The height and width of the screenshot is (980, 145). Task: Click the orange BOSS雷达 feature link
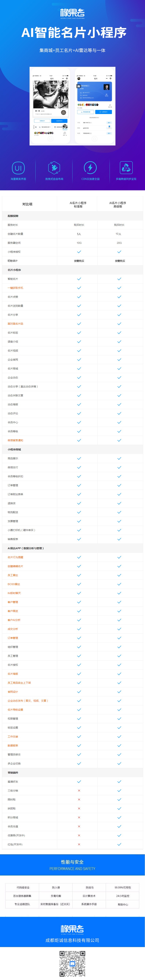(x=14, y=584)
